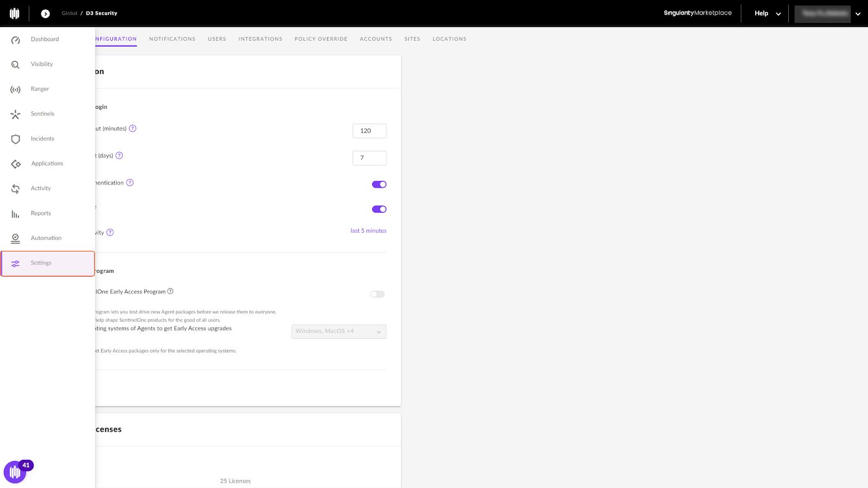Open Ranger via its signal icon
The height and width of the screenshot is (488, 868).
tap(16, 89)
